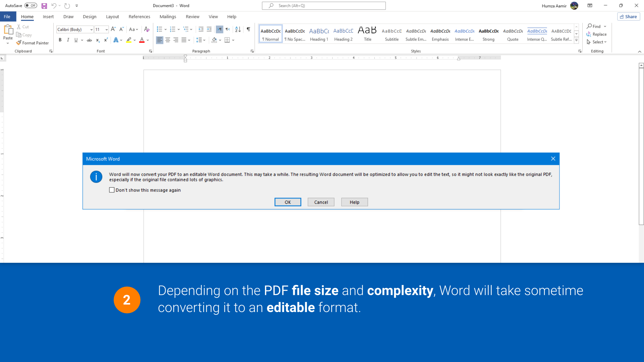Image resolution: width=644 pixels, height=362 pixels.
Task: Click the Bullets list icon
Action: tap(159, 29)
